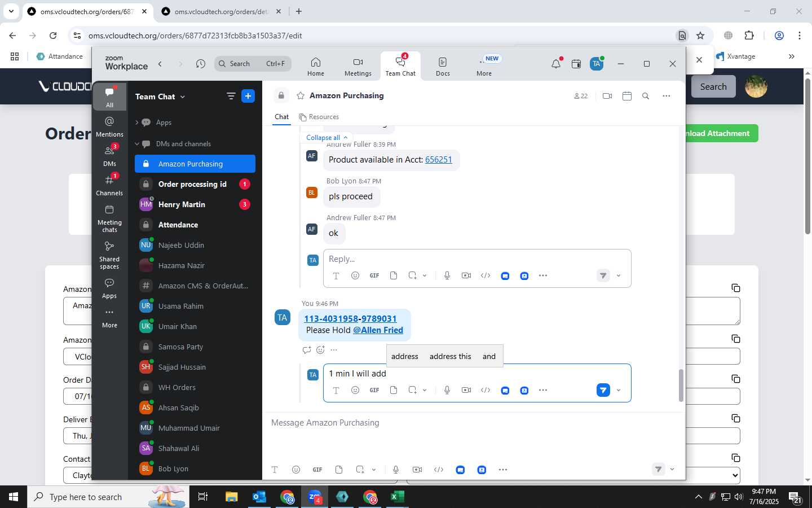This screenshot has width=812, height=508.
Task: Open send options dropdown in bottom composer
Action: (672, 470)
